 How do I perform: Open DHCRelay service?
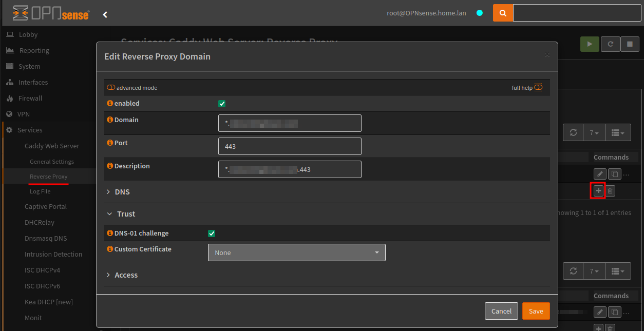[x=40, y=222]
